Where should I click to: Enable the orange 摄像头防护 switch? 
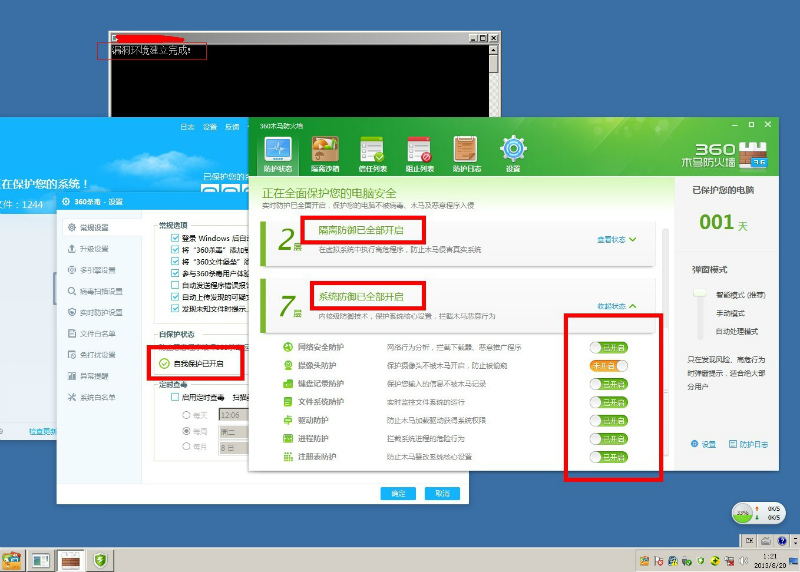[609, 366]
